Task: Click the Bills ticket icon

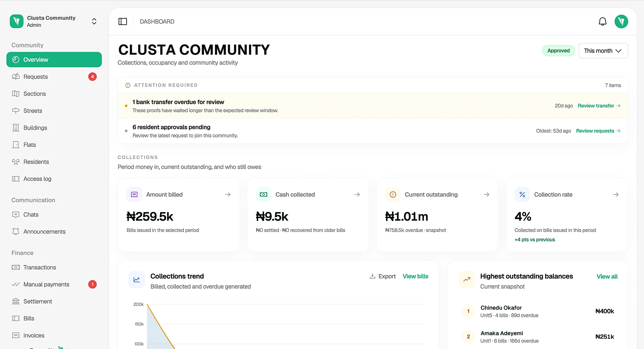Action: 16,318
